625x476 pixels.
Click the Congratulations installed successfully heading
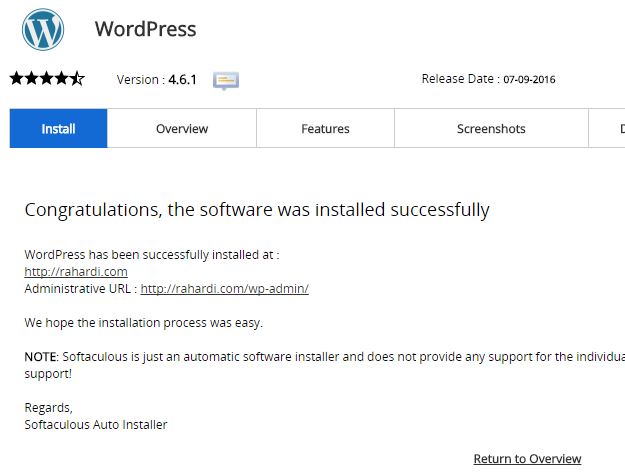click(257, 210)
